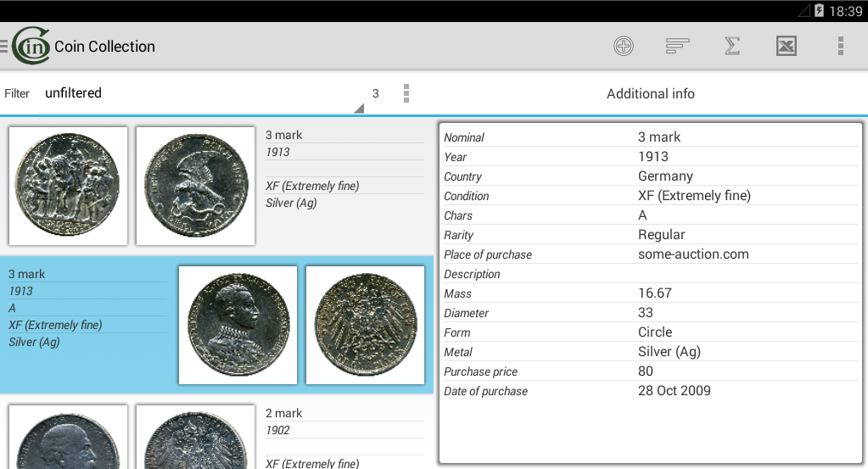The width and height of the screenshot is (868, 469).
Task: Open the sort list icon
Action: click(x=677, y=47)
